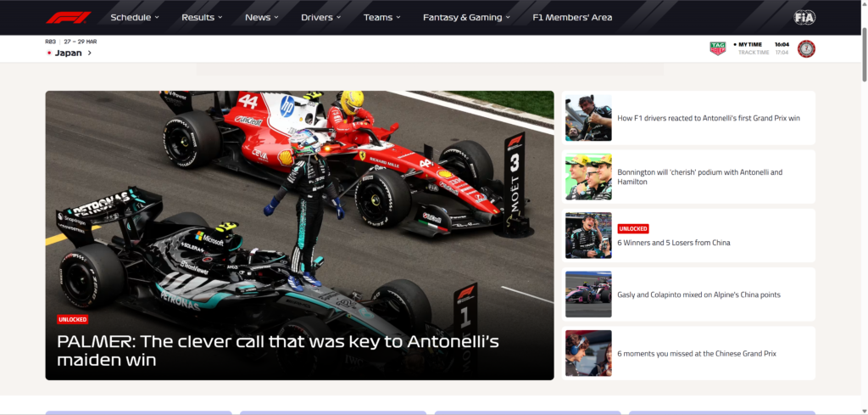This screenshot has height=415, width=868.
Task: Click the F1 logo in the header
Action: pos(68,18)
